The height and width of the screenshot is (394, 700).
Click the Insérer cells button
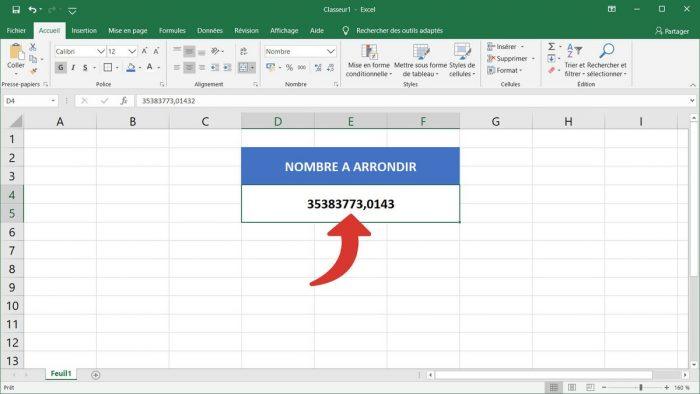click(505, 46)
